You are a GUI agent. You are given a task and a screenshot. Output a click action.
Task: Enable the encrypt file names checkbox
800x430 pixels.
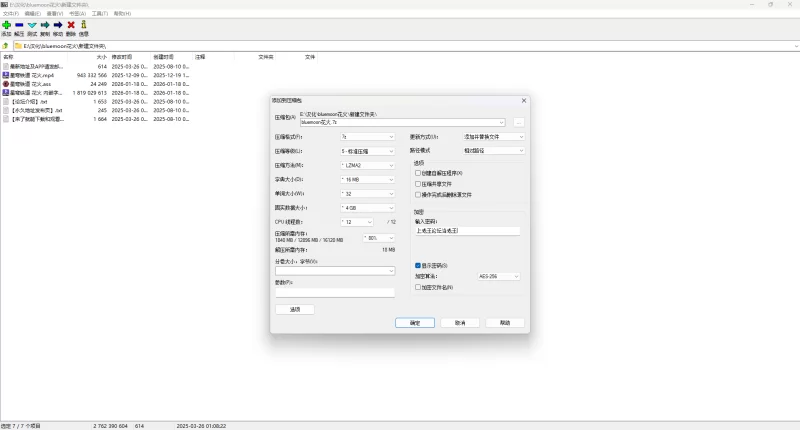point(418,287)
